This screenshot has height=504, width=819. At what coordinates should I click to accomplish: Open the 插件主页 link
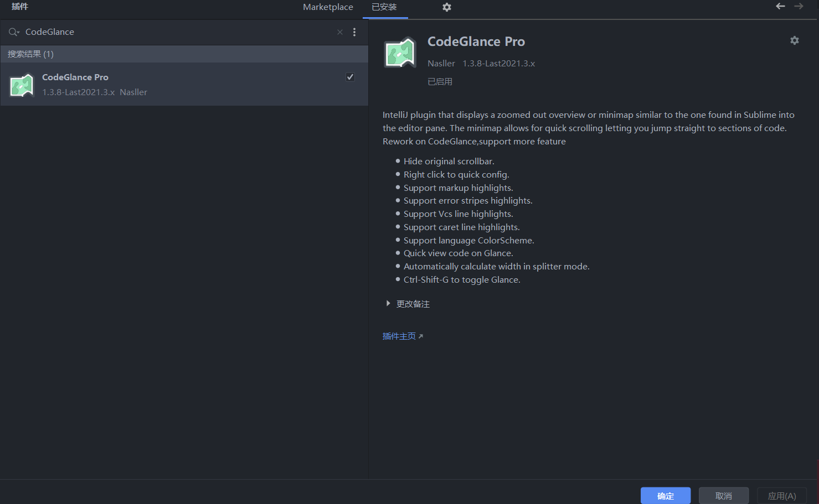[x=403, y=336]
